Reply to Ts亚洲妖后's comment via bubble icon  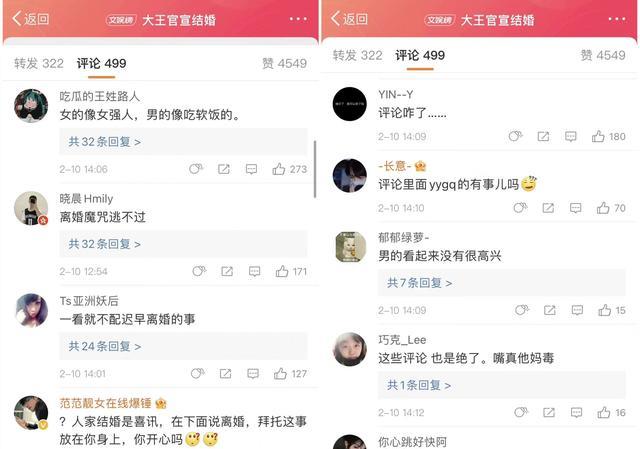click(253, 373)
